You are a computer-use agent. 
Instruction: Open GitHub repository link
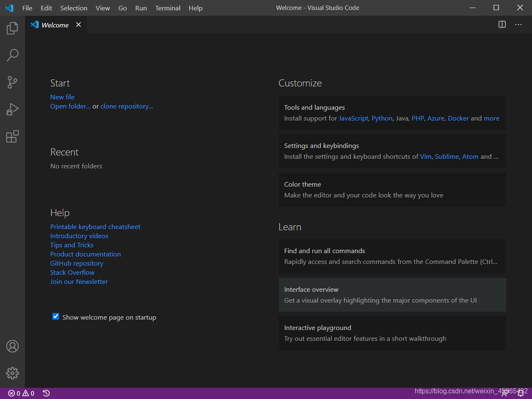(x=77, y=263)
